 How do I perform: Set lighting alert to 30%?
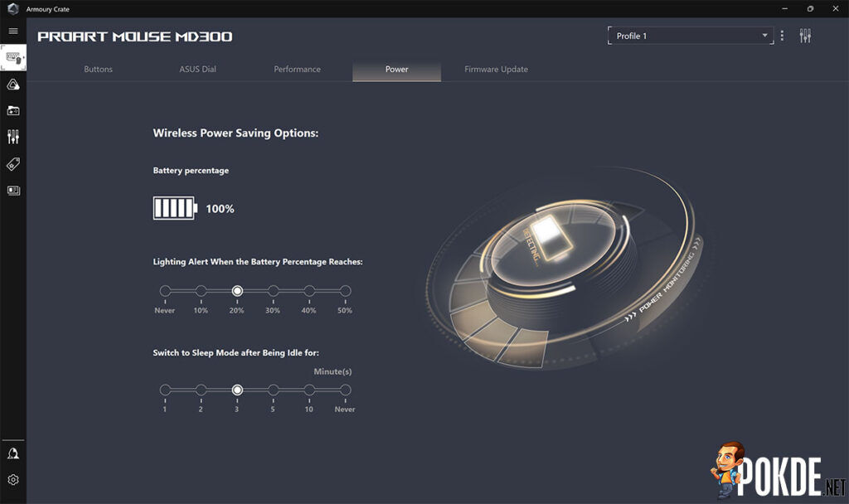click(x=273, y=291)
